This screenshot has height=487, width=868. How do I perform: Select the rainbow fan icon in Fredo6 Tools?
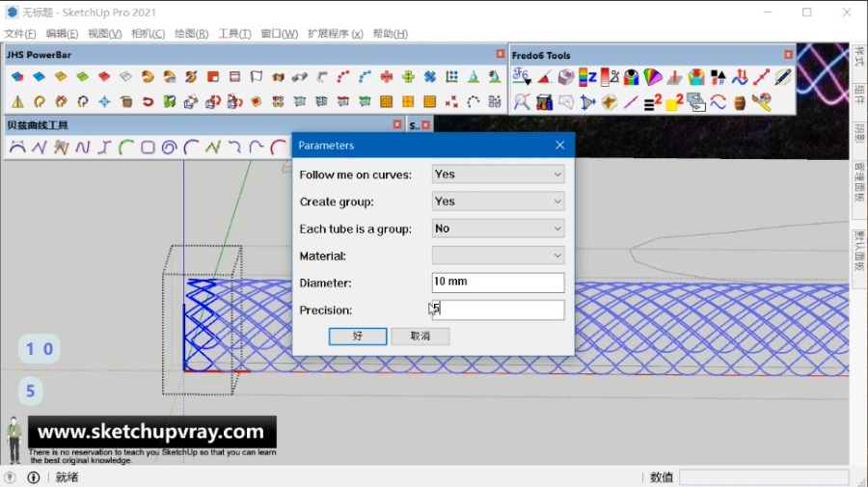coord(653,77)
